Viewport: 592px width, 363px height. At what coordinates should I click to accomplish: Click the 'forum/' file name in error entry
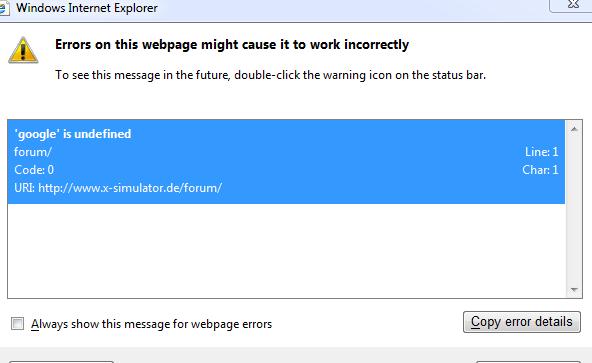pos(32,152)
